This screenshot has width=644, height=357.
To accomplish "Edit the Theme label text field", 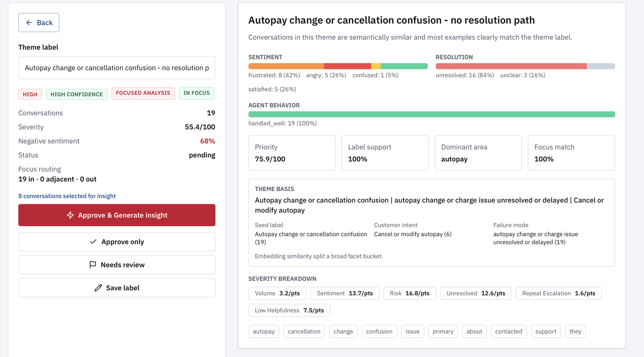I will click(117, 68).
